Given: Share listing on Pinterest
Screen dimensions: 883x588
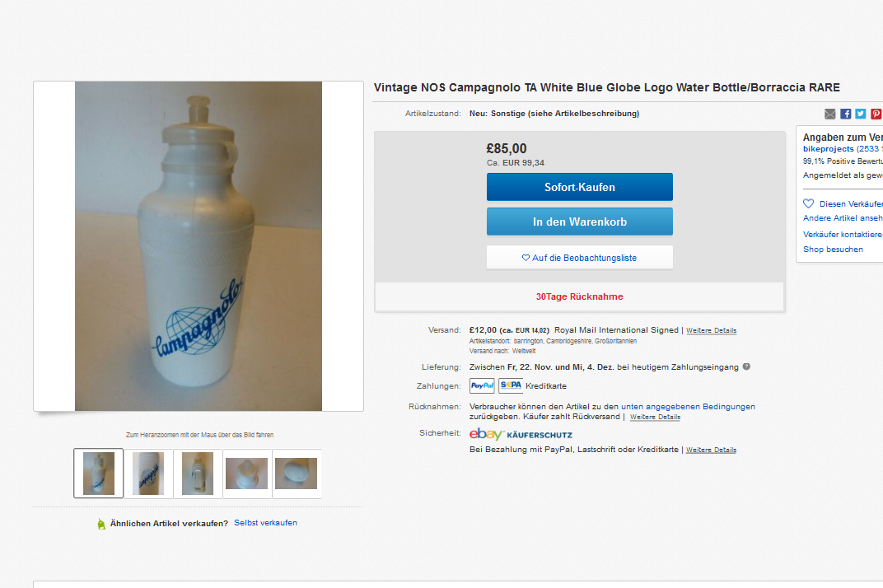Looking at the screenshot, I should coord(876,114).
